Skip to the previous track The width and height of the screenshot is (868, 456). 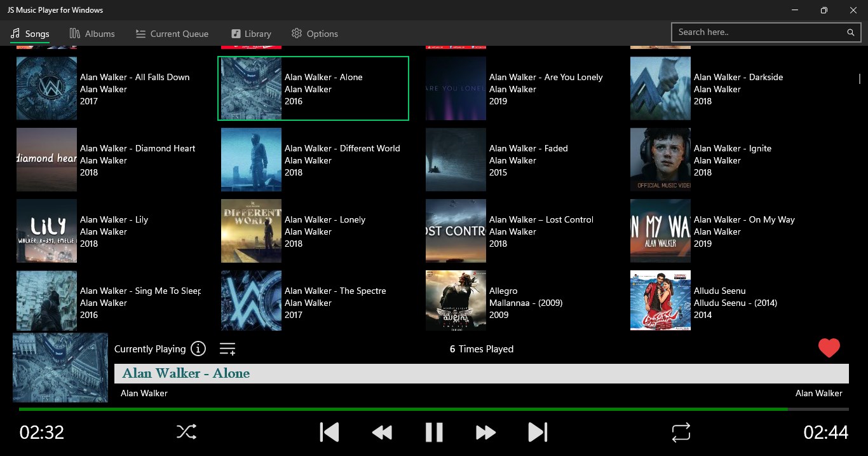coord(329,432)
